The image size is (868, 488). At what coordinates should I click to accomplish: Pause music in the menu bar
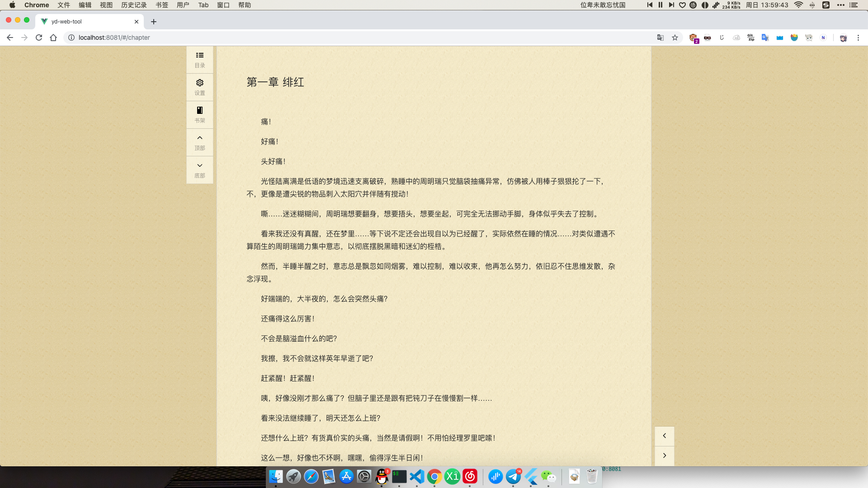click(660, 5)
